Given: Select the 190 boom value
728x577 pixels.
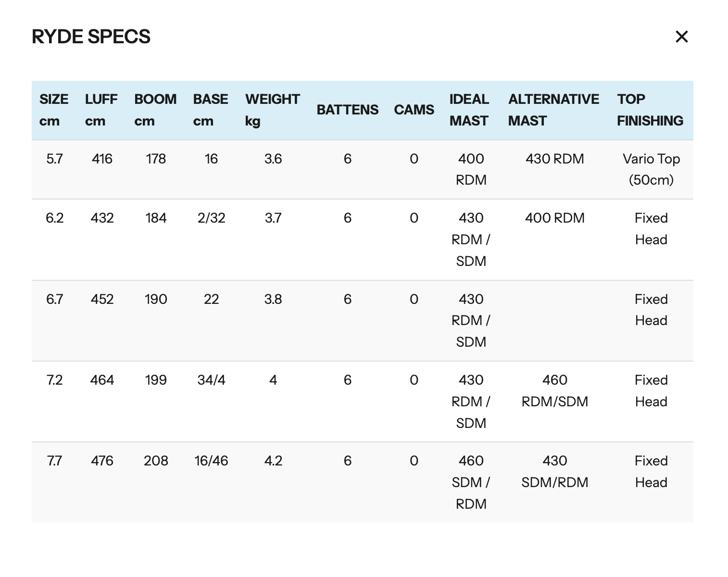Looking at the screenshot, I should [x=156, y=299].
